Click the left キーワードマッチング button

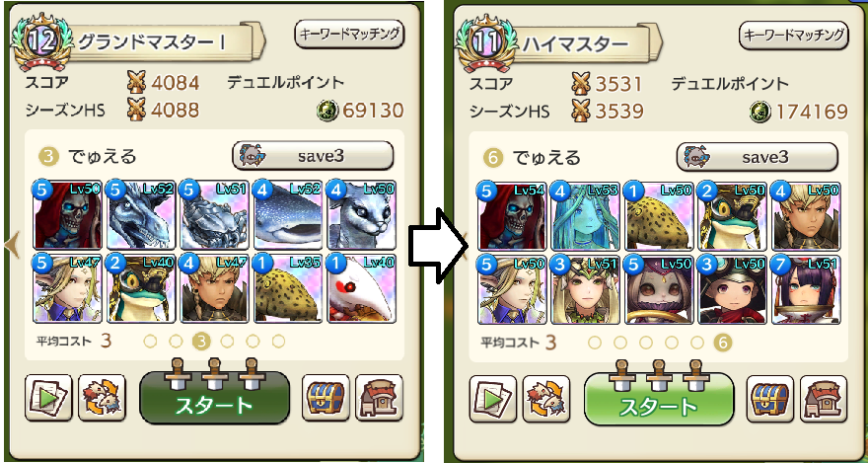349,35
